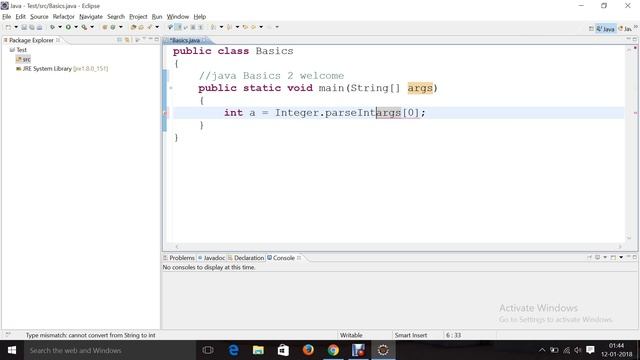Open Google Chrome from taskbar
This screenshot has width=640, height=360.
click(x=333, y=350)
